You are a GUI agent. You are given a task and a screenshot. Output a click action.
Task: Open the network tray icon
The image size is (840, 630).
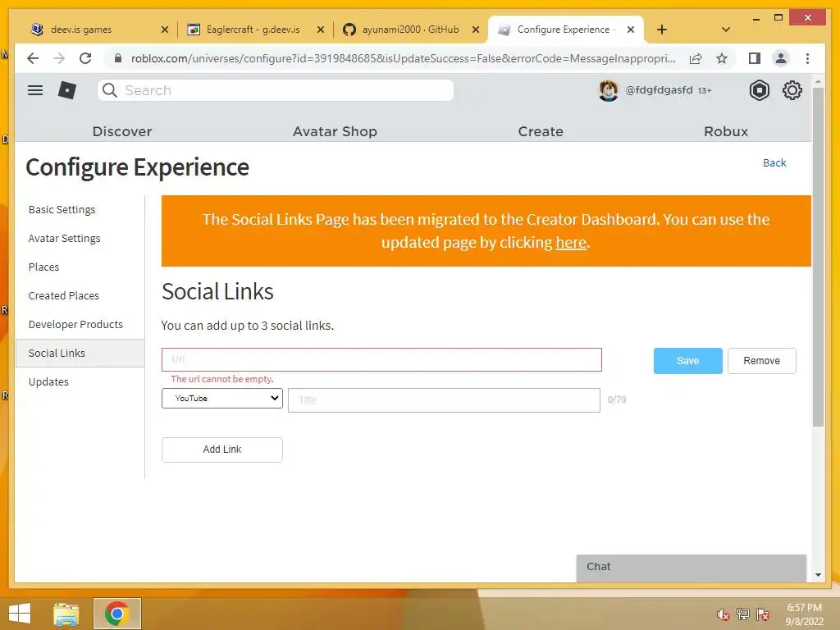click(742, 614)
